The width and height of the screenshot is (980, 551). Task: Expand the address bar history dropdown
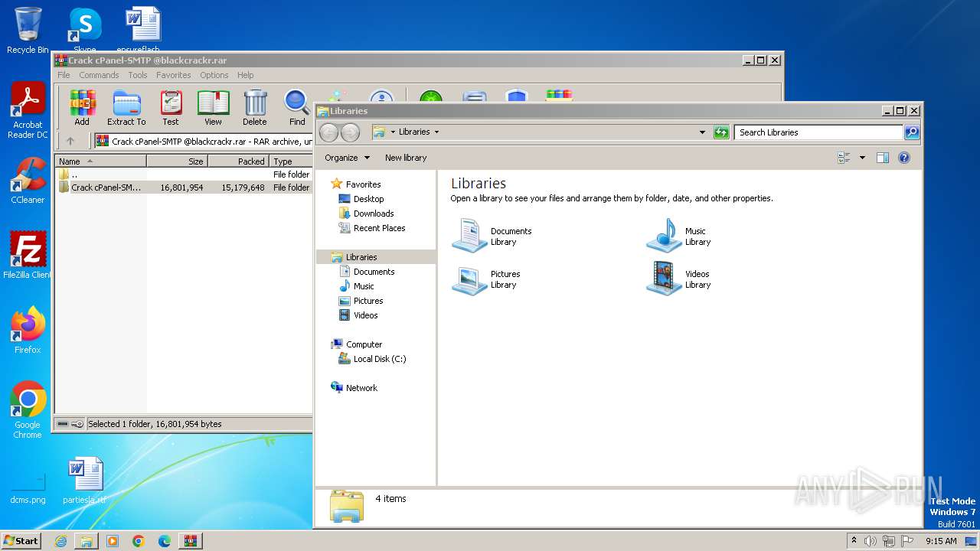[702, 132]
